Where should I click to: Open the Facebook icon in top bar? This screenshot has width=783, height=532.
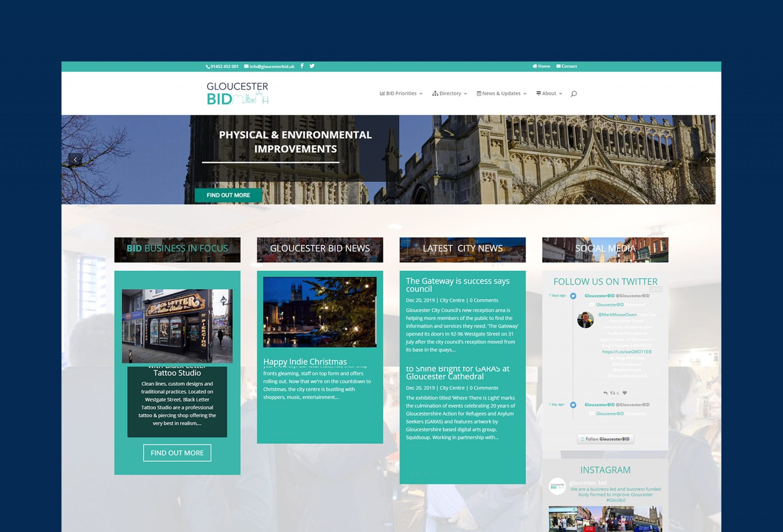tap(302, 66)
